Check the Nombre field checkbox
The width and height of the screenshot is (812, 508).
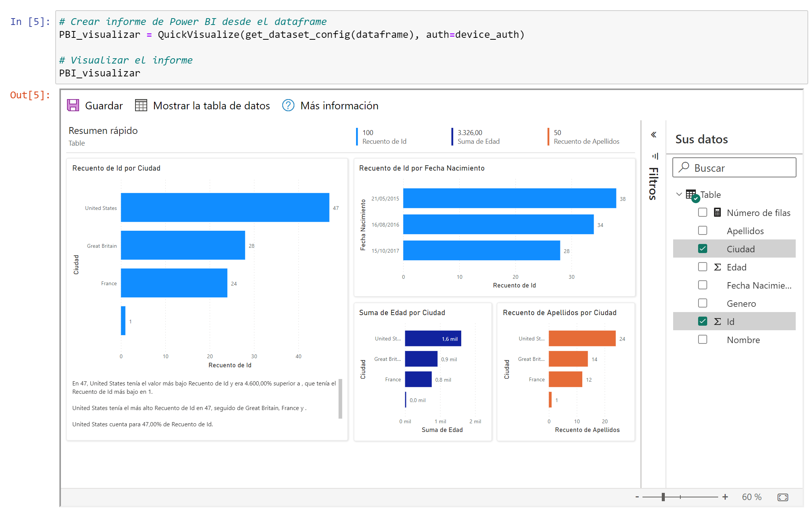tap(703, 339)
